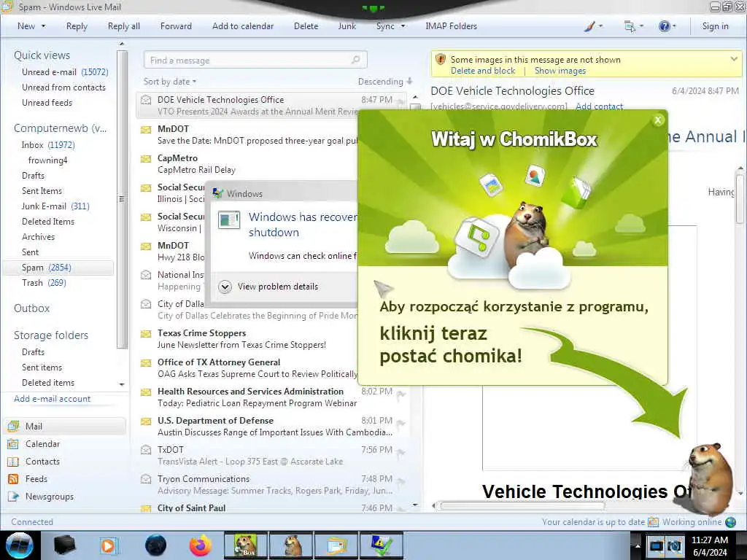
Task: Click opened envelope icon next to TxDOT message
Action: pyautogui.click(x=146, y=449)
